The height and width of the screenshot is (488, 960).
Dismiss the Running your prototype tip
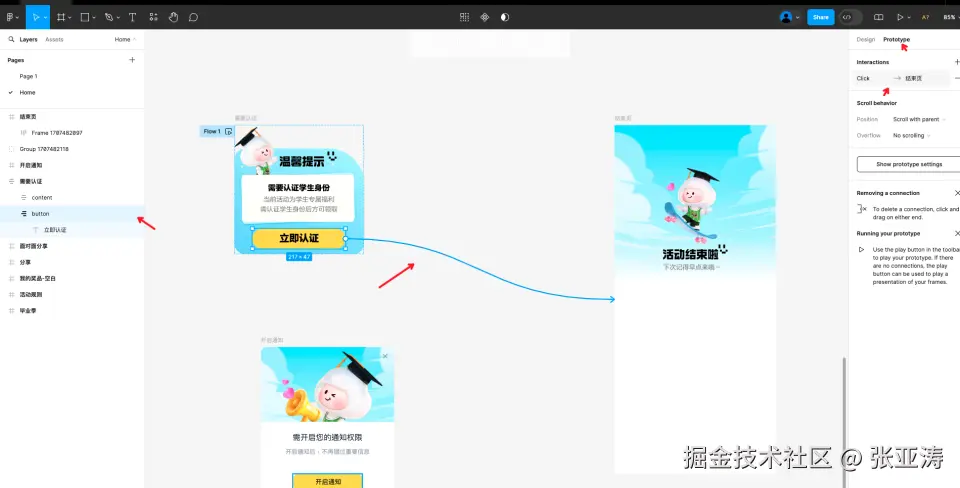click(957, 233)
